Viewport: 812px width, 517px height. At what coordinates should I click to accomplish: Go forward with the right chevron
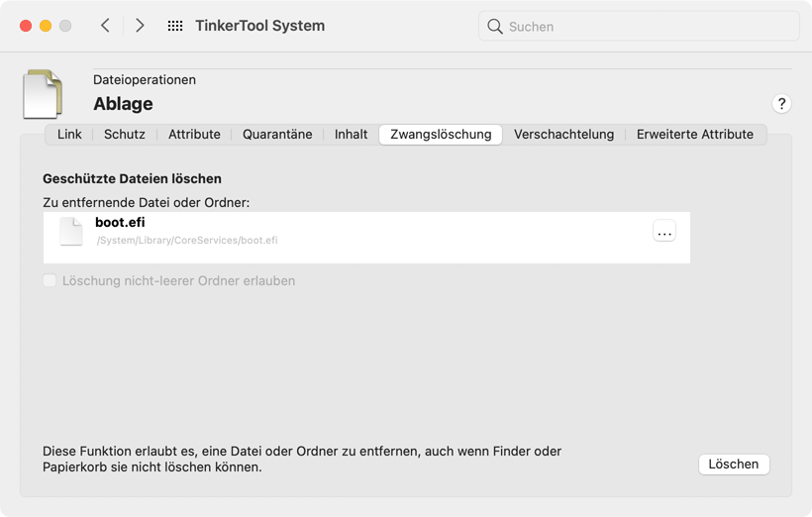click(x=140, y=26)
